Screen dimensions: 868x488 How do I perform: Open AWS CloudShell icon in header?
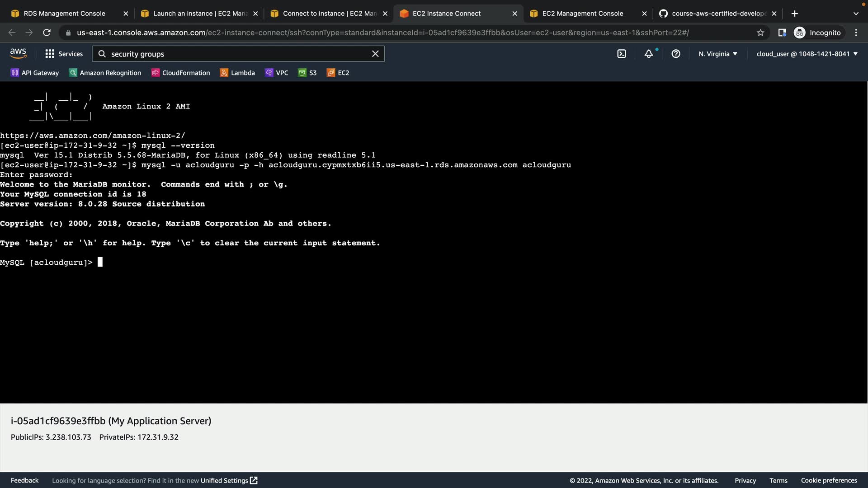coord(622,54)
